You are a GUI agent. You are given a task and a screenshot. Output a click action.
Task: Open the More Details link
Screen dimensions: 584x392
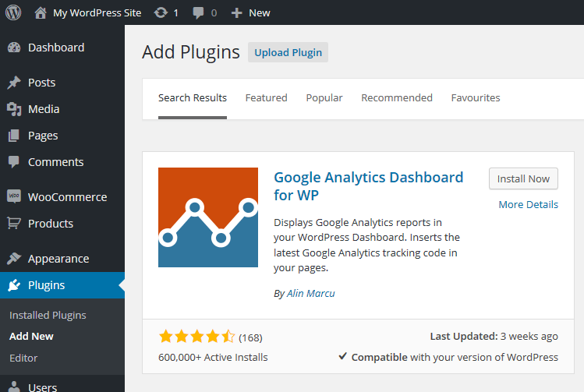coord(528,204)
